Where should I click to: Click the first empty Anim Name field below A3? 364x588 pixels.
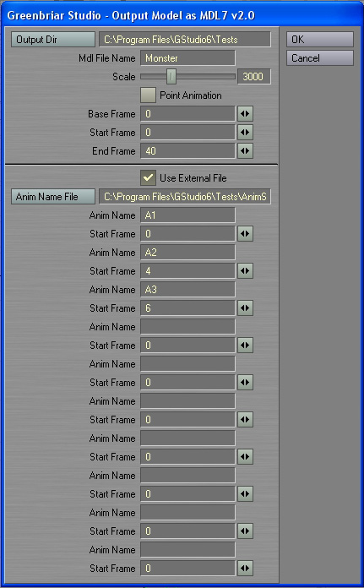point(187,326)
